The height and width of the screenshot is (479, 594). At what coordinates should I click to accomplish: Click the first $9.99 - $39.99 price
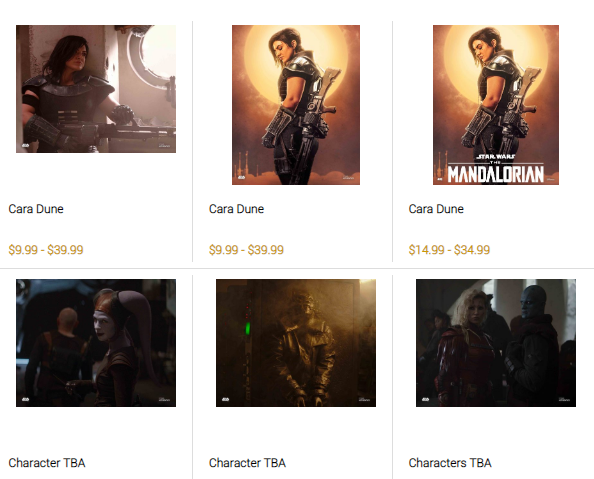click(x=46, y=250)
